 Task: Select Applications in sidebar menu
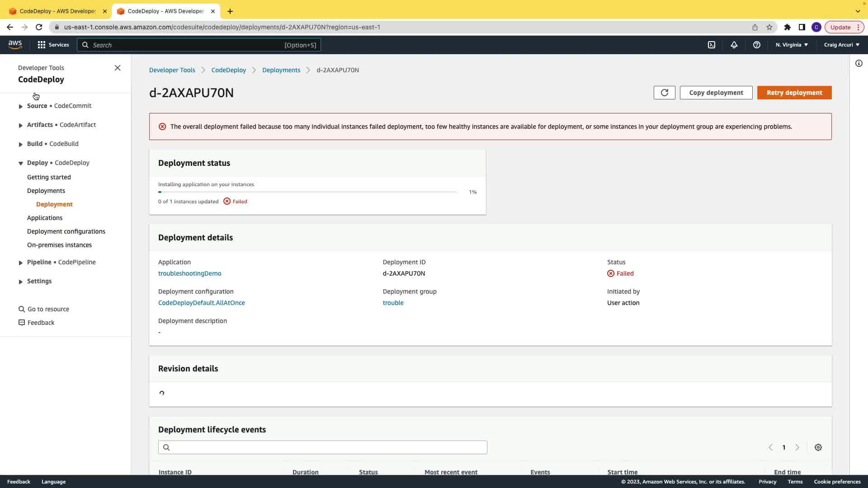(45, 218)
